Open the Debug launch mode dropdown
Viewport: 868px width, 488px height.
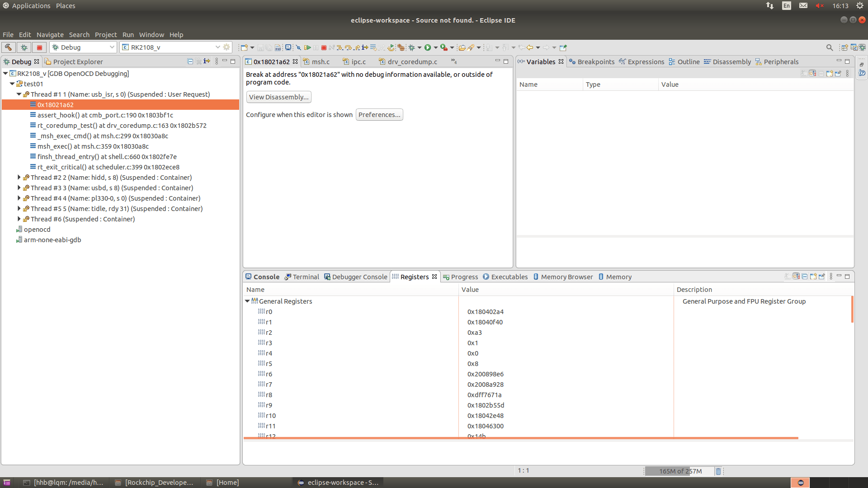click(x=84, y=47)
